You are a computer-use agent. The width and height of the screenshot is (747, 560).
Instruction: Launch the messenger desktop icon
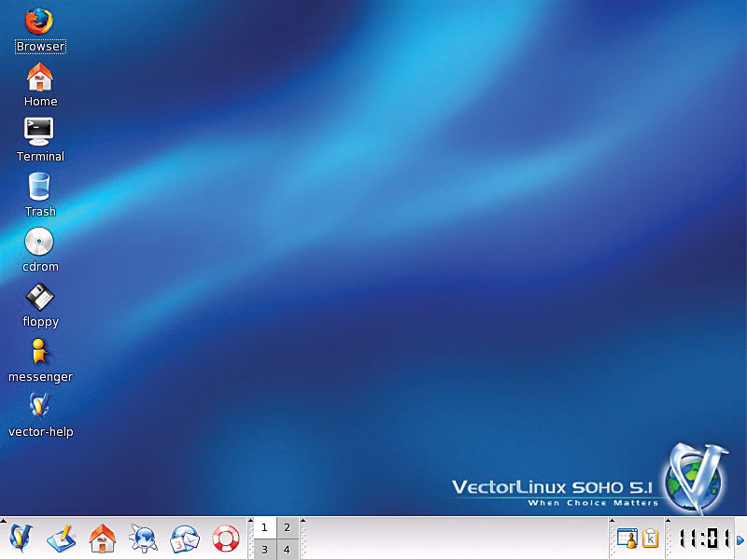point(39,352)
